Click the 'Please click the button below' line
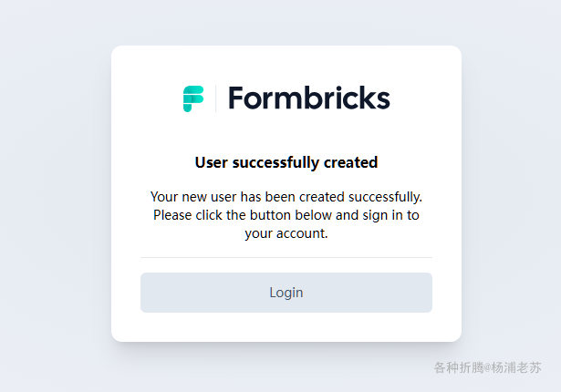The height and width of the screenshot is (392, 561). pos(286,215)
